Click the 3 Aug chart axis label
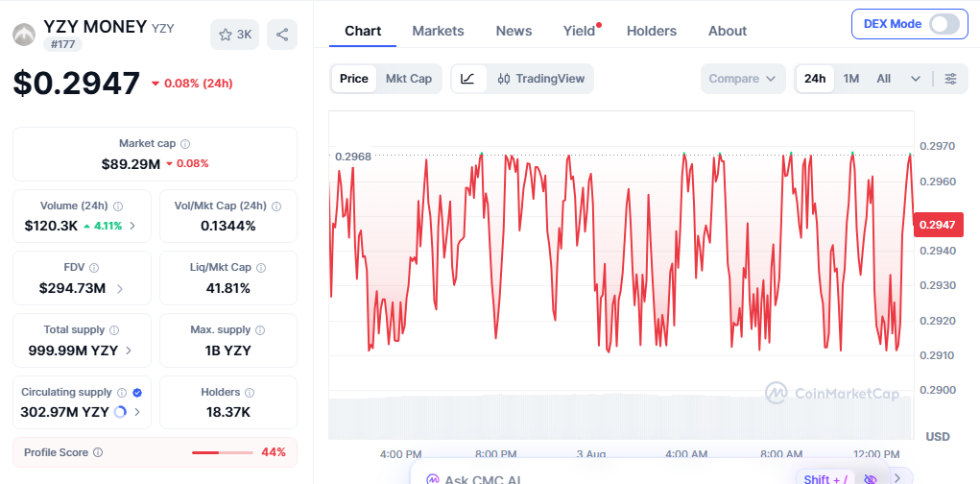This screenshot has width=980, height=484. pos(590,454)
